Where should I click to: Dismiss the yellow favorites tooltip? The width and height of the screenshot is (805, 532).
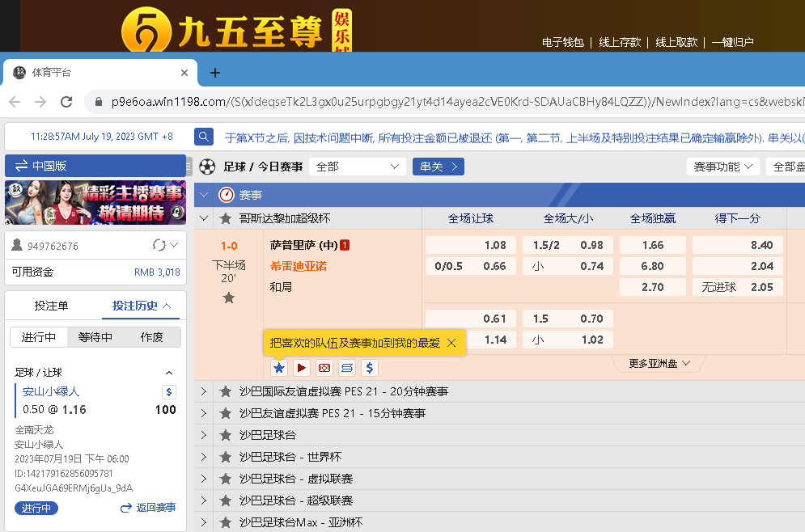point(451,343)
